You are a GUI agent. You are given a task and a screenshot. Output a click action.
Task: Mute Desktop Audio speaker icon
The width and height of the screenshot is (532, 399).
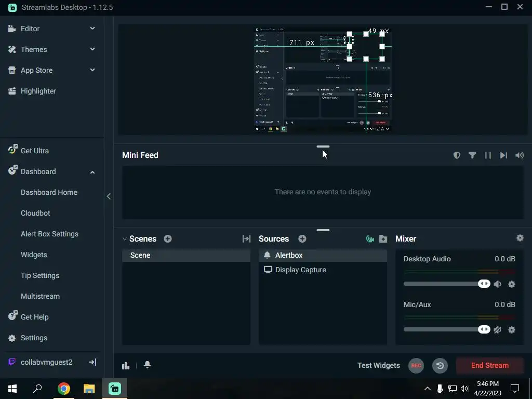tap(497, 284)
